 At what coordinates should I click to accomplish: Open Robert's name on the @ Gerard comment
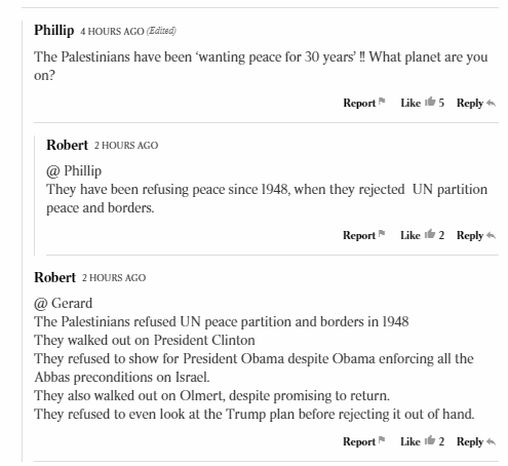[x=55, y=277]
